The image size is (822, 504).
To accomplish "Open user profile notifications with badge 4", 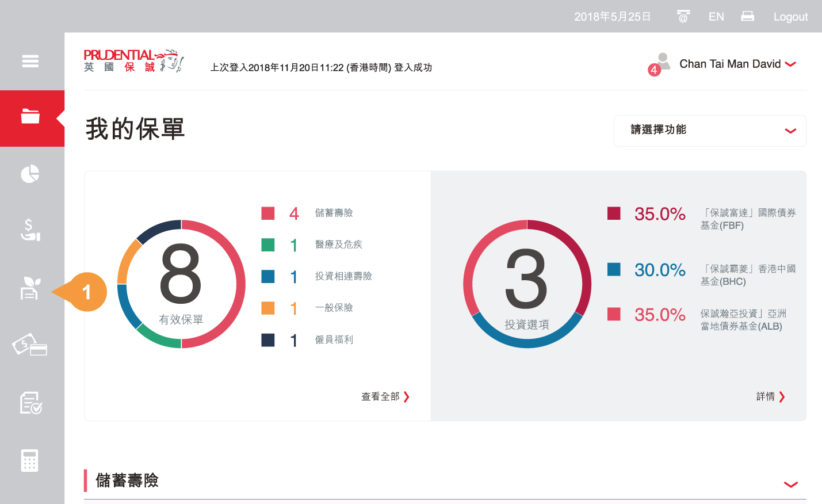I will tap(660, 64).
